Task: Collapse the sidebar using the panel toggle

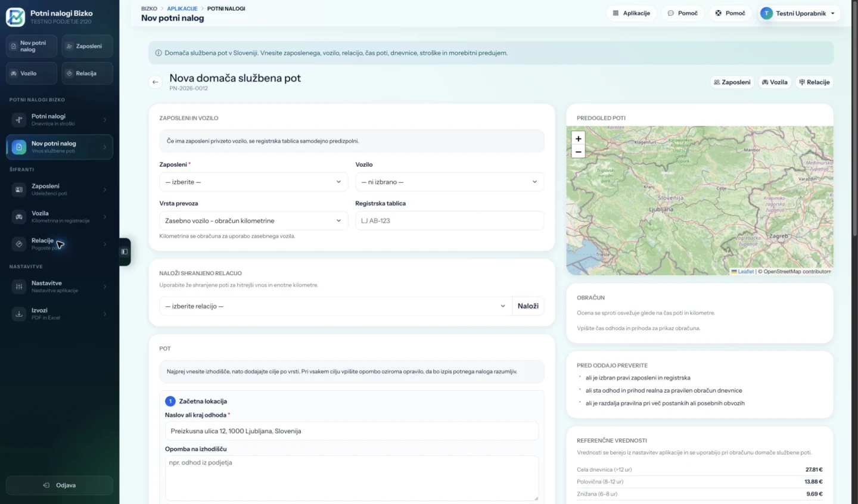Action: (x=125, y=251)
